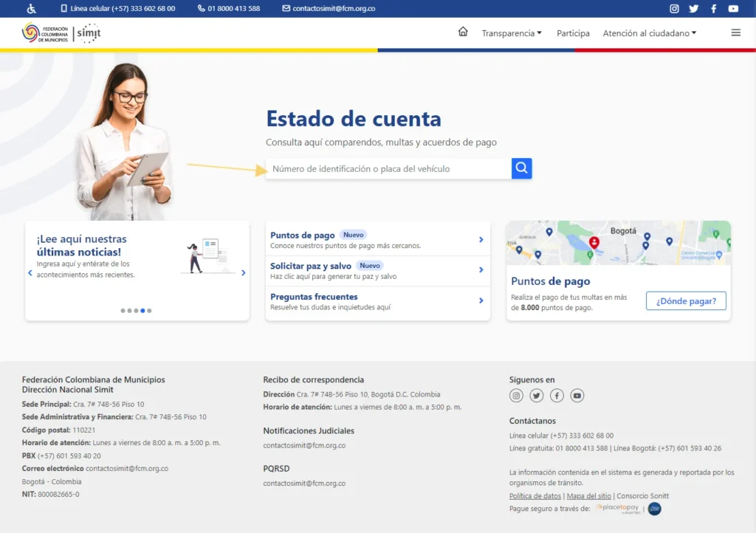Viewport: 756px width, 533px height.
Task: Select the fourth carousel indicator dot
Action: (x=142, y=311)
